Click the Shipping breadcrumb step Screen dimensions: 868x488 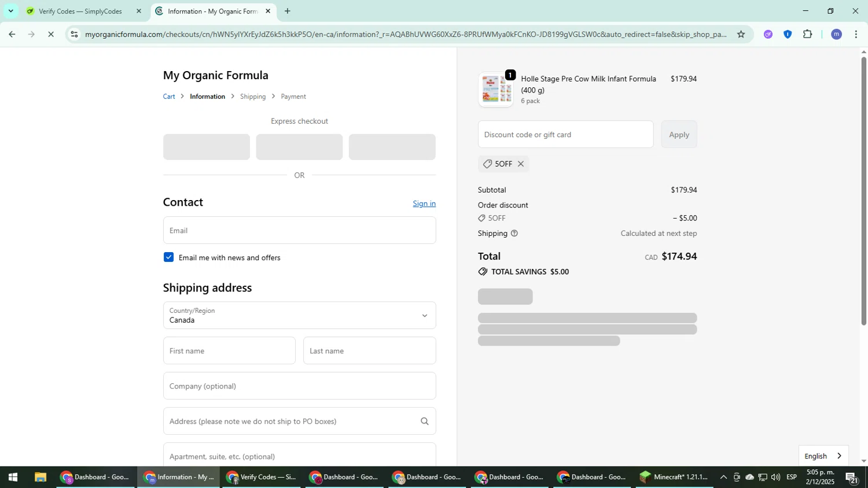click(x=253, y=97)
